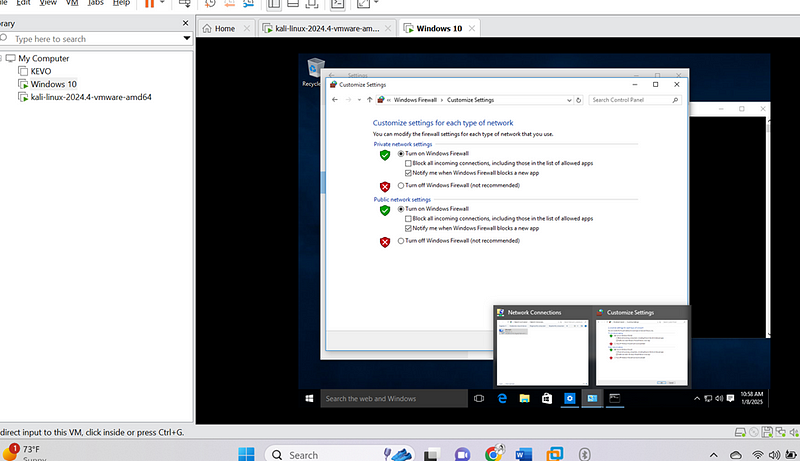Open the console view toolbar icon
The image size is (800, 461).
337,4
